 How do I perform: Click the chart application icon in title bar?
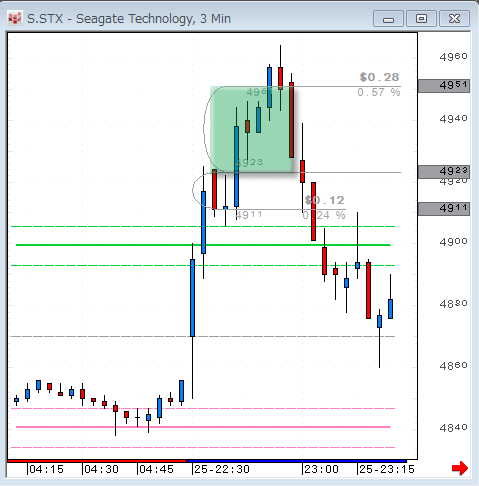coord(14,18)
